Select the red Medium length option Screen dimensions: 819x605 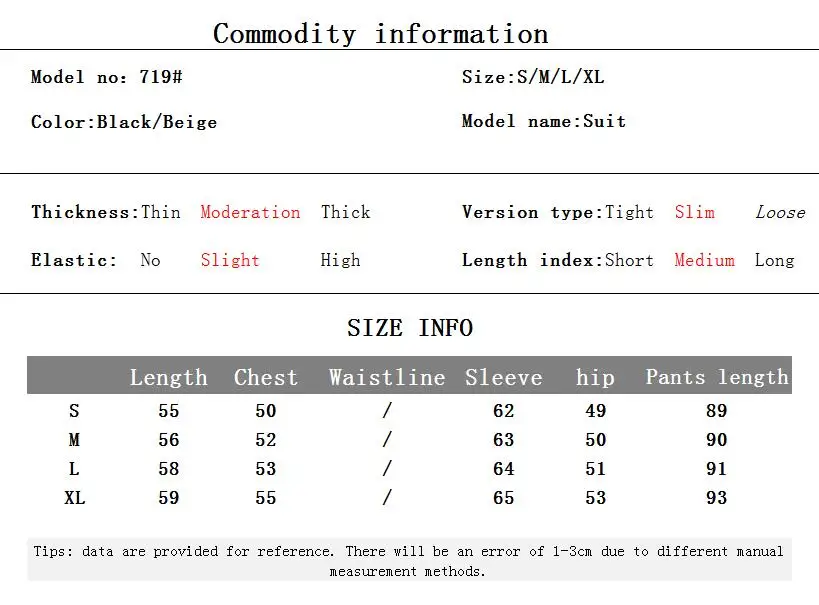tap(704, 260)
